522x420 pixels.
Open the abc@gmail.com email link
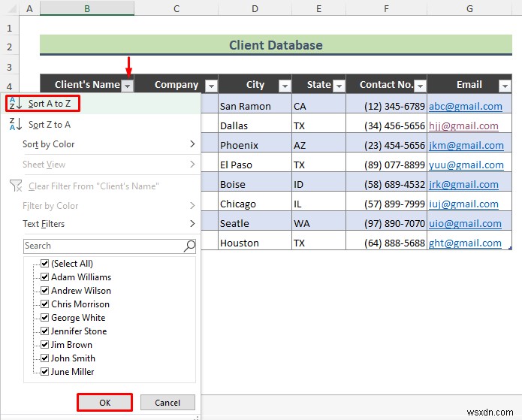(x=465, y=106)
